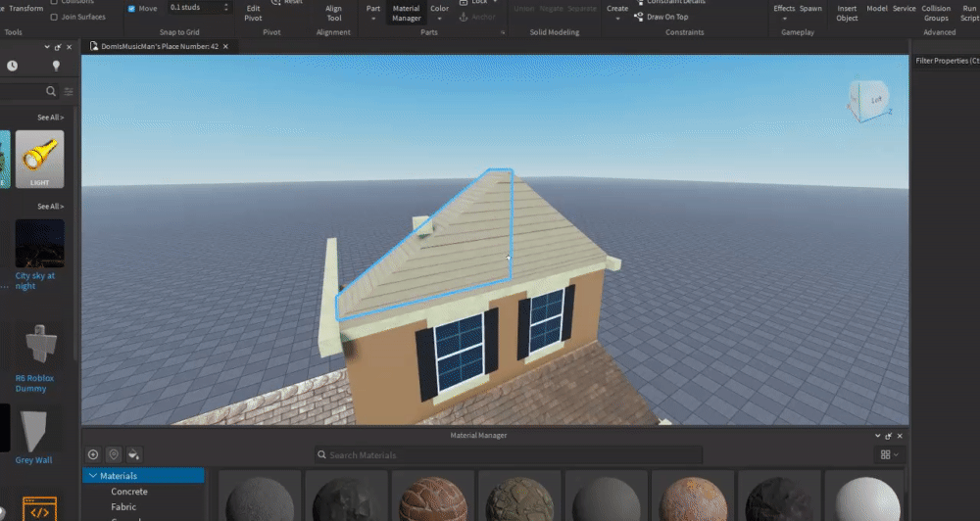Click the Spawn button
980x521 pixels.
pyautogui.click(x=810, y=9)
